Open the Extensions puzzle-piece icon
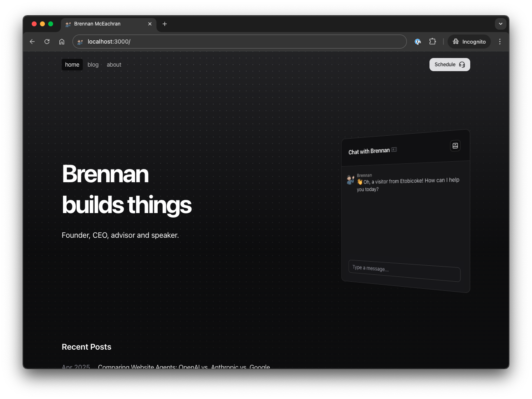Screen dimensions: 532x399 point(432,42)
